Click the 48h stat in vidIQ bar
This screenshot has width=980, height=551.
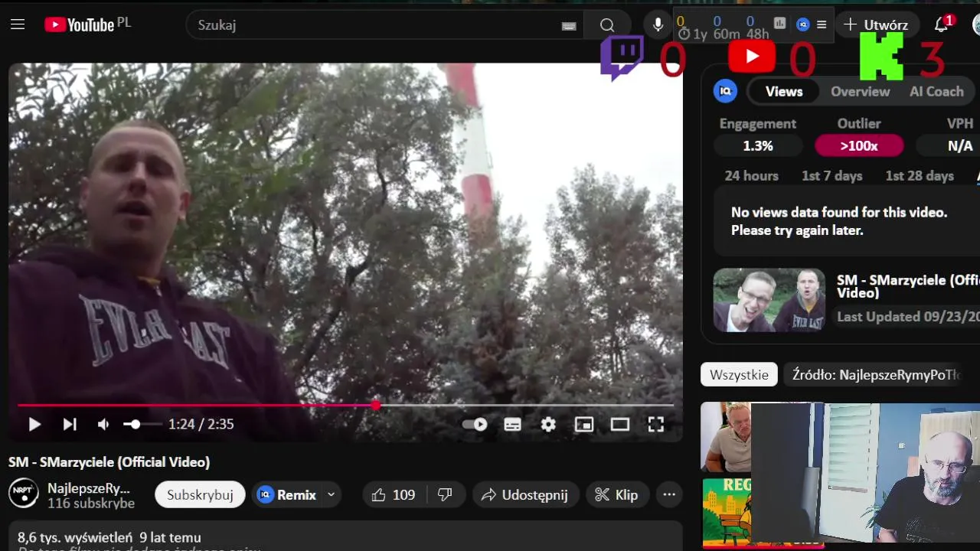(757, 34)
